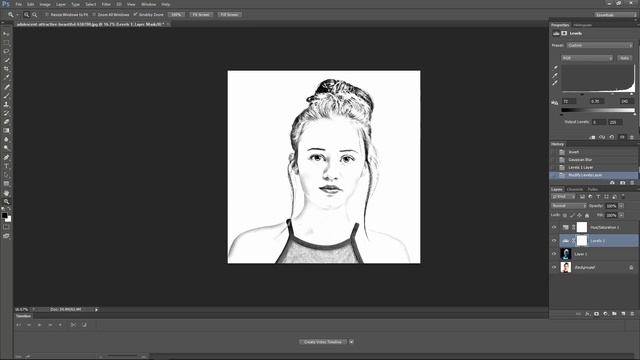Hide the Hue/Saturation 1 layer
This screenshot has width=640, height=360.
[554, 227]
